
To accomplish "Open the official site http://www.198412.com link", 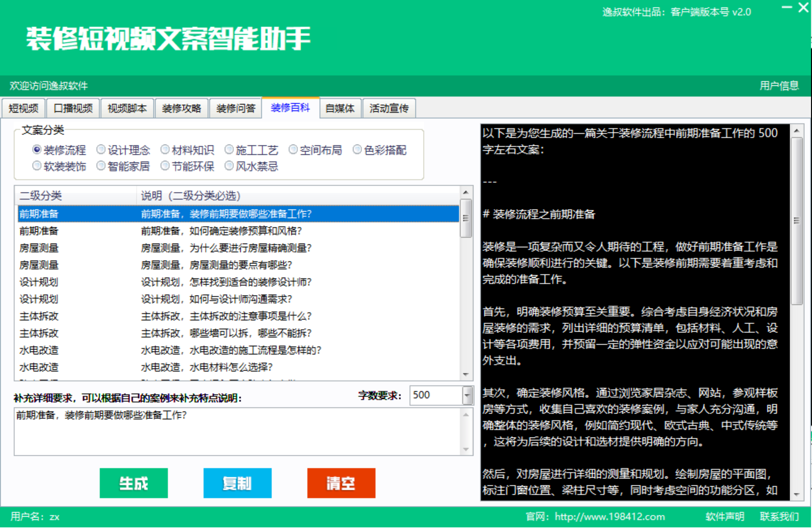I will [x=610, y=517].
